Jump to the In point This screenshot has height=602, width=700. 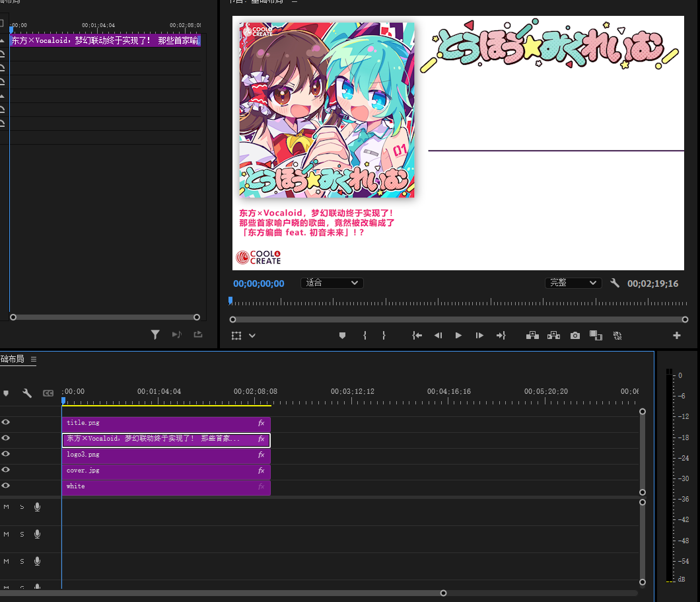point(417,336)
